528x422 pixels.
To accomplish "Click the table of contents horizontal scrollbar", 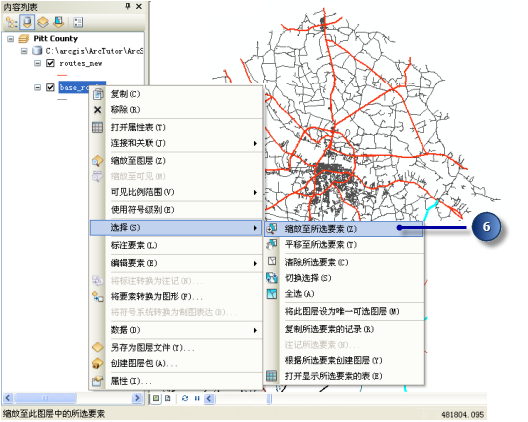I will pos(72,398).
